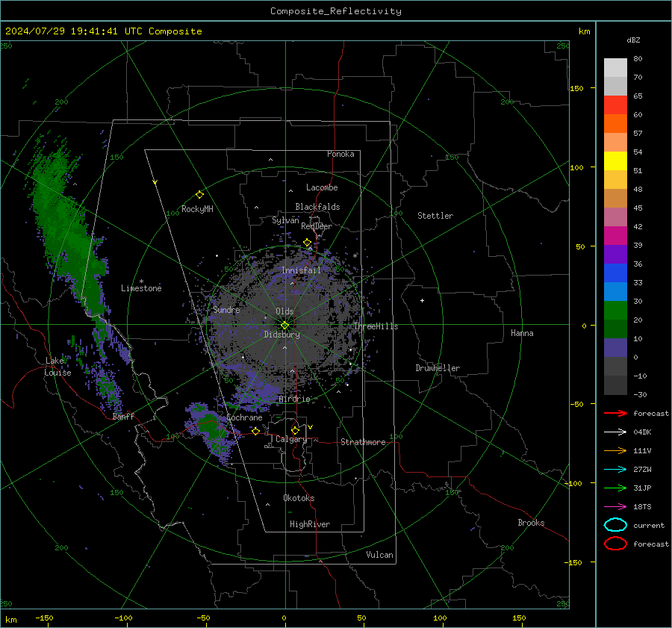This screenshot has height=628, width=672.
Task: Click the Innisfail town label
Action: (x=301, y=270)
